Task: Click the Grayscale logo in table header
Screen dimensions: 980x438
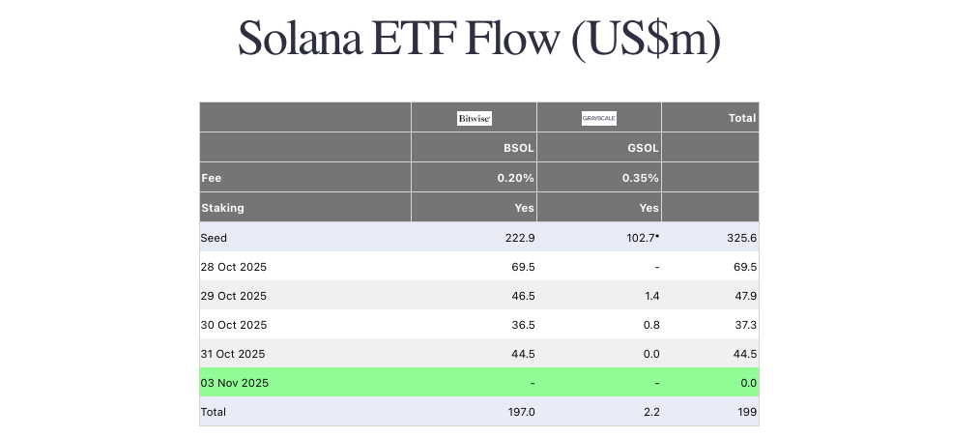Action: (598, 118)
